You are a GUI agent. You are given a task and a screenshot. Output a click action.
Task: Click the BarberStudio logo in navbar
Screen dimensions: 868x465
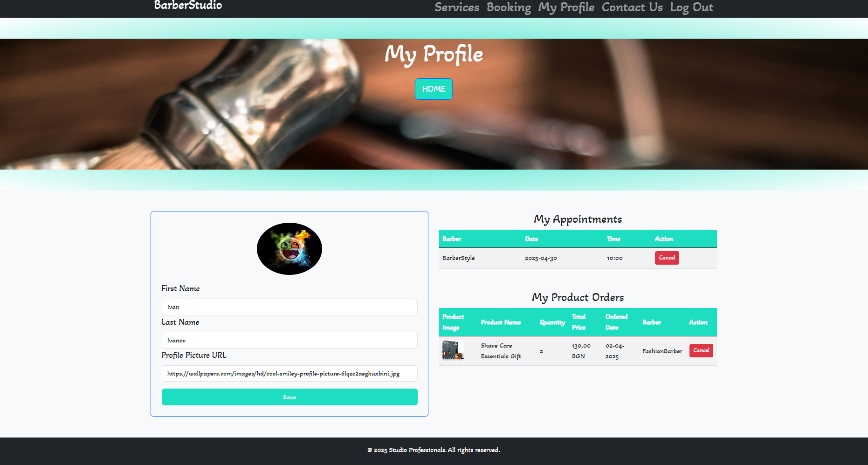tap(188, 6)
